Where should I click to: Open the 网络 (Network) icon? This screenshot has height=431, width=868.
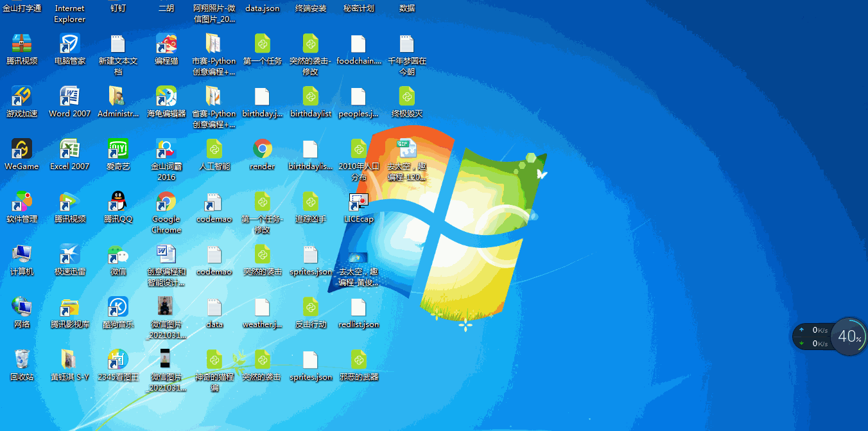(22, 307)
